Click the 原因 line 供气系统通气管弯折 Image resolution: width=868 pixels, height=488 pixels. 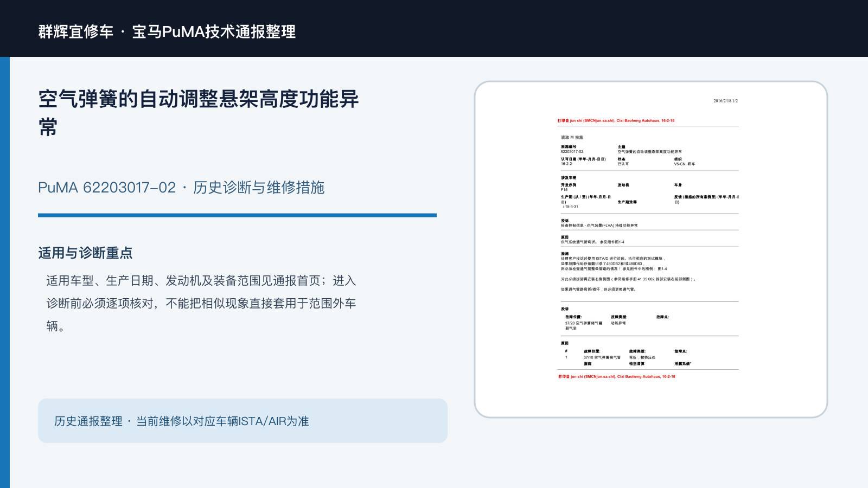tap(592, 242)
